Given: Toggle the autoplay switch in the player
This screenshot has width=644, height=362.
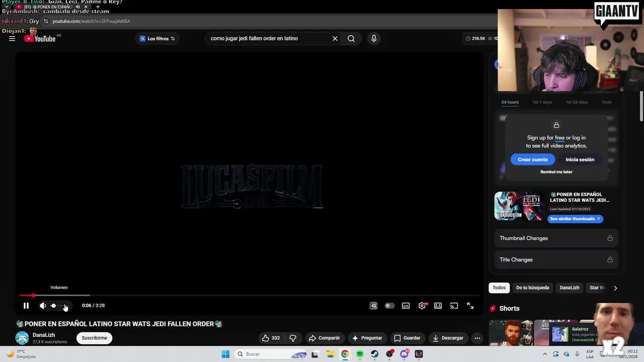Looking at the screenshot, I should [389, 305].
